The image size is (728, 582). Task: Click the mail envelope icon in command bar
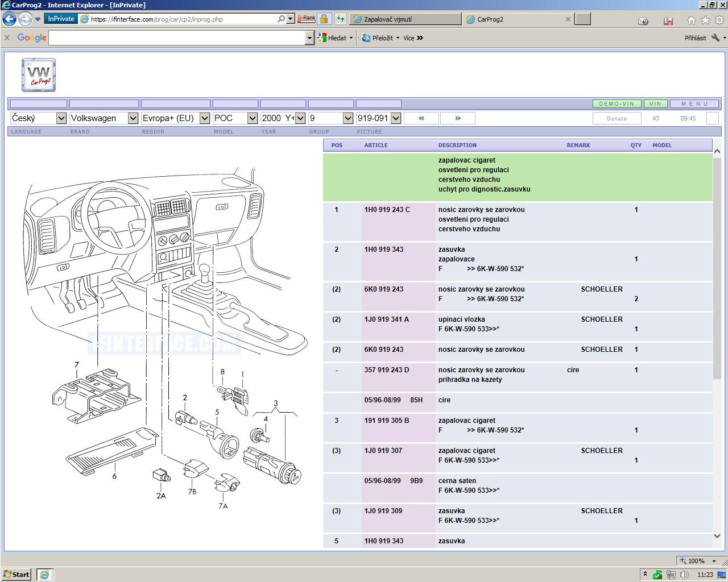click(643, 21)
